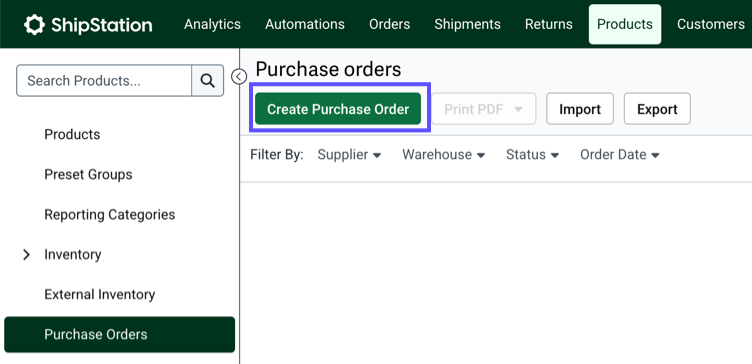Open External Inventory in the sidebar

[x=100, y=294]
